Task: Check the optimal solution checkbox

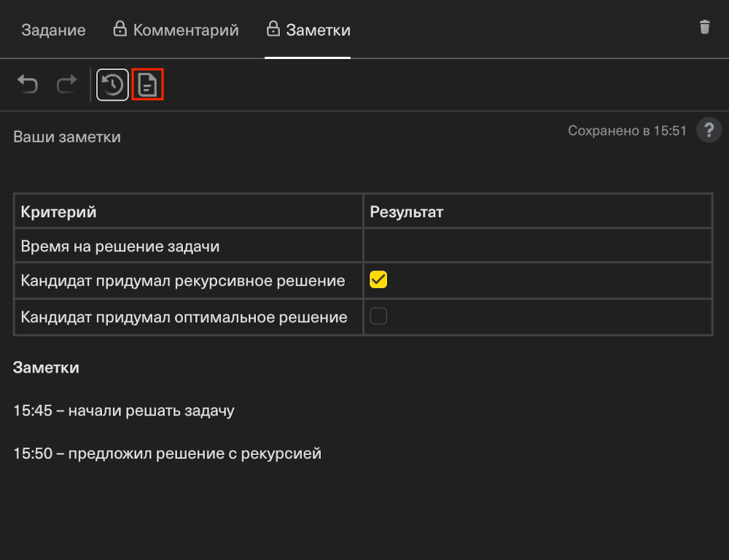Action: (x=378, y=316)
